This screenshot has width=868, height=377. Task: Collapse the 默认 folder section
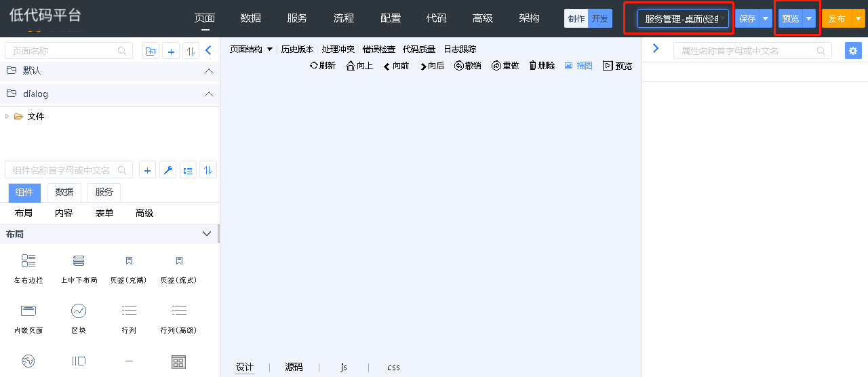(209, 71)
